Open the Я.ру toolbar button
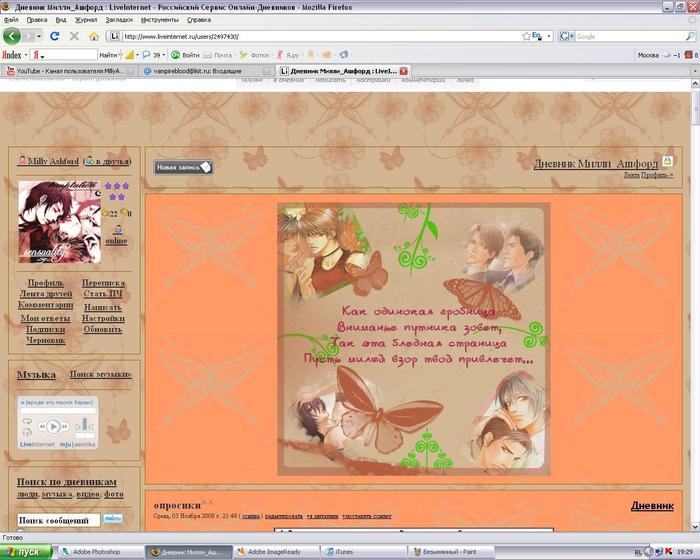This screenshot has height=560, width=700. pos(288,55)
